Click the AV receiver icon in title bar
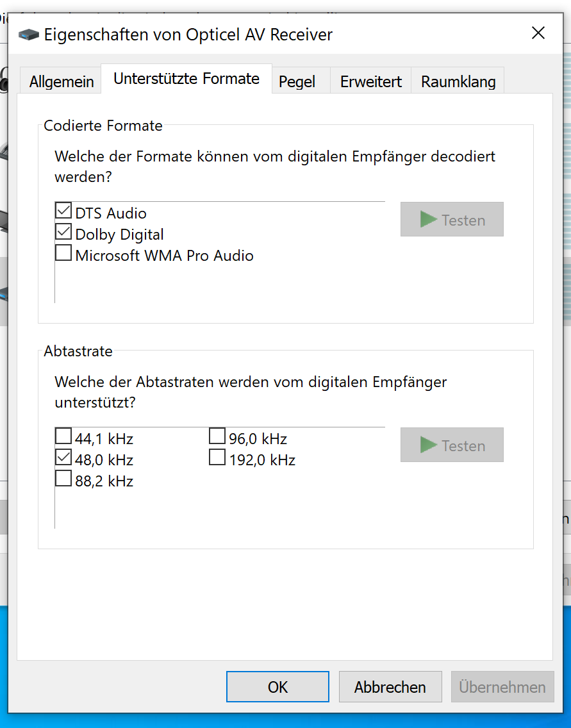571x728 pixels. point(29,35)
